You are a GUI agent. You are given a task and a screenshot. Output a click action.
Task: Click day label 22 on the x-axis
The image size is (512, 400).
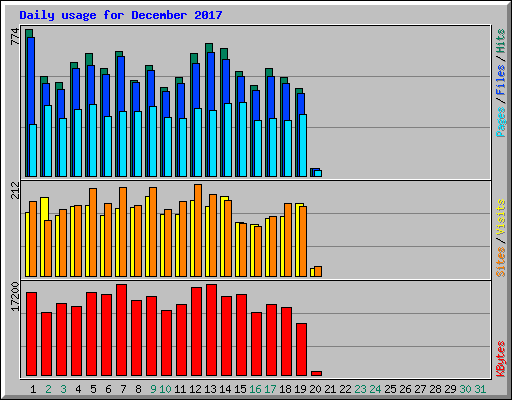345,389
